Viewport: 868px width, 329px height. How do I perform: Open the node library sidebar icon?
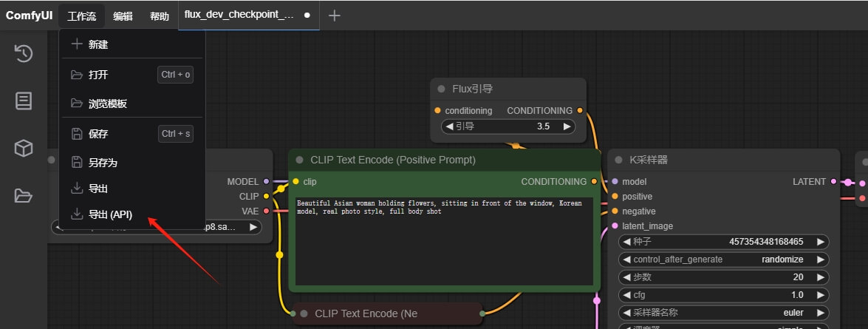[x=24, y=101]
